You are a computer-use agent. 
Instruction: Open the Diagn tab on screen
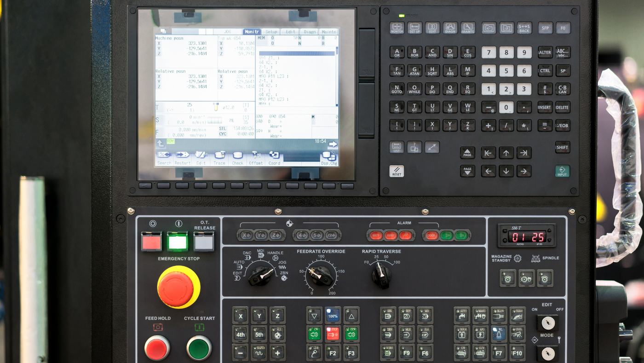pyautogui.click(x=310, y=32)
